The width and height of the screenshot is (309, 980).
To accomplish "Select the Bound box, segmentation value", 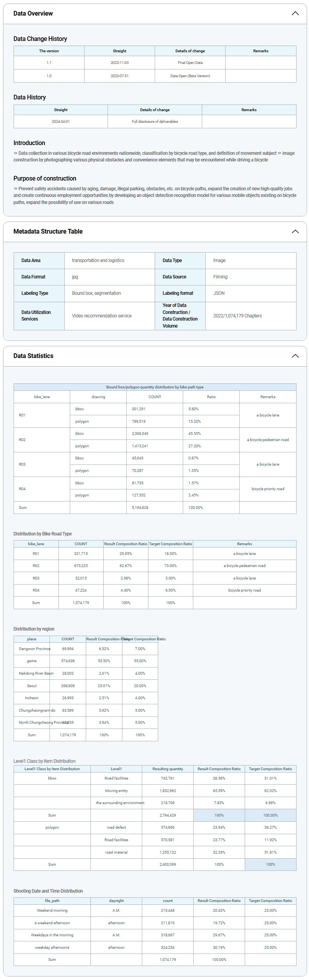I will (x=96, y=293).
